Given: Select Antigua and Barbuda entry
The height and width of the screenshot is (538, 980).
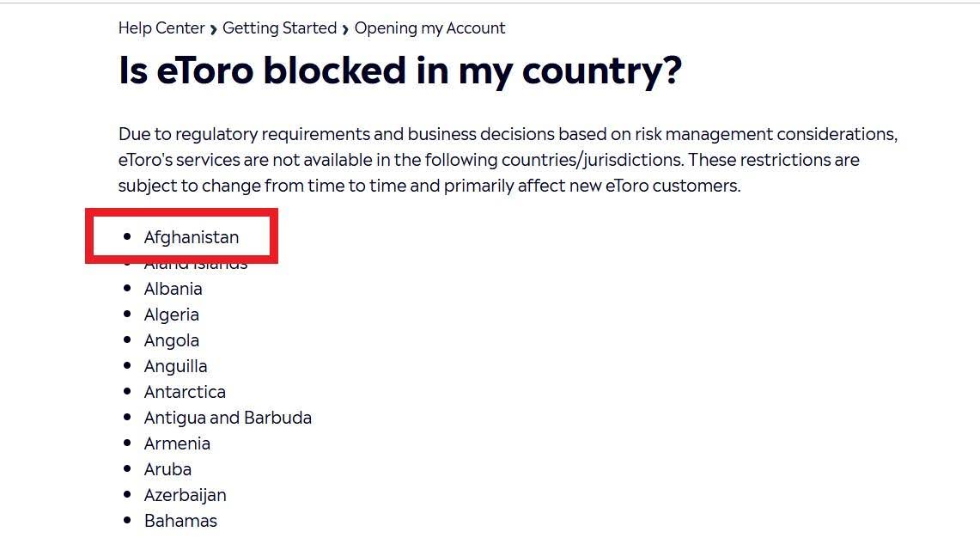Looking at the screenshot, I should coord(228,418).
